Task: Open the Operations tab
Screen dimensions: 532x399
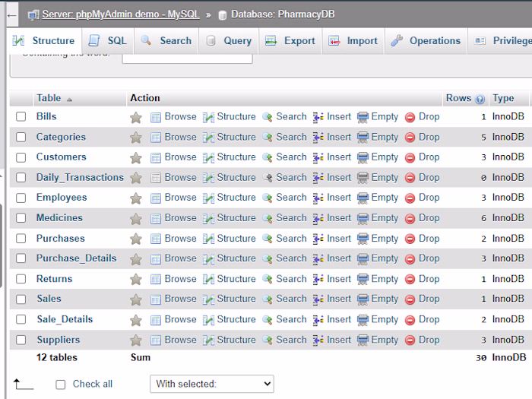Action: click(426, 41)
